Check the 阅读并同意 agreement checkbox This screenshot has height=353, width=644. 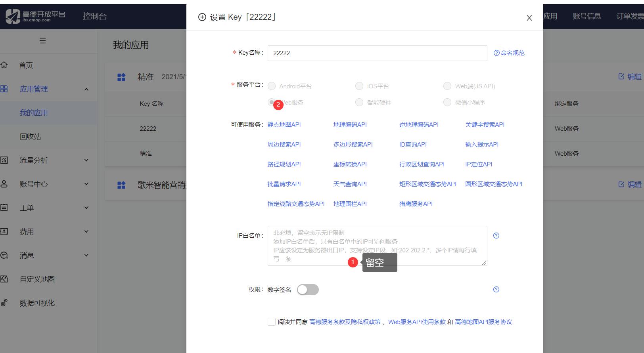[272, 322]
